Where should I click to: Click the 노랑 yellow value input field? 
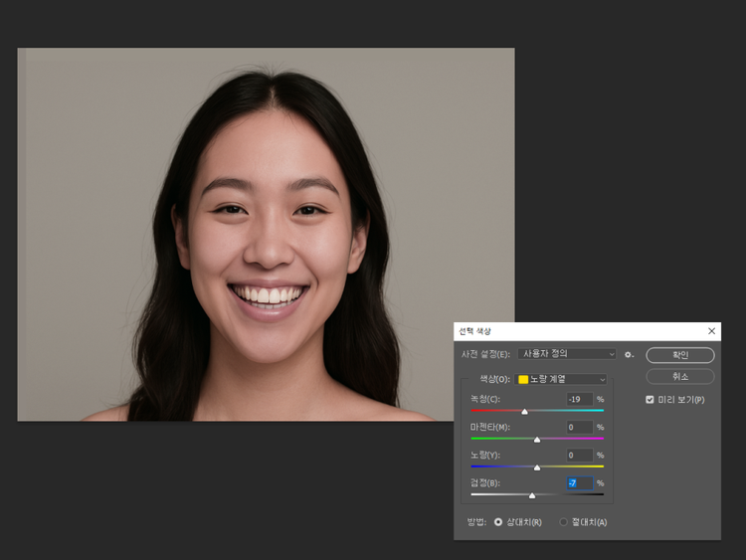(x=579, y=455)
